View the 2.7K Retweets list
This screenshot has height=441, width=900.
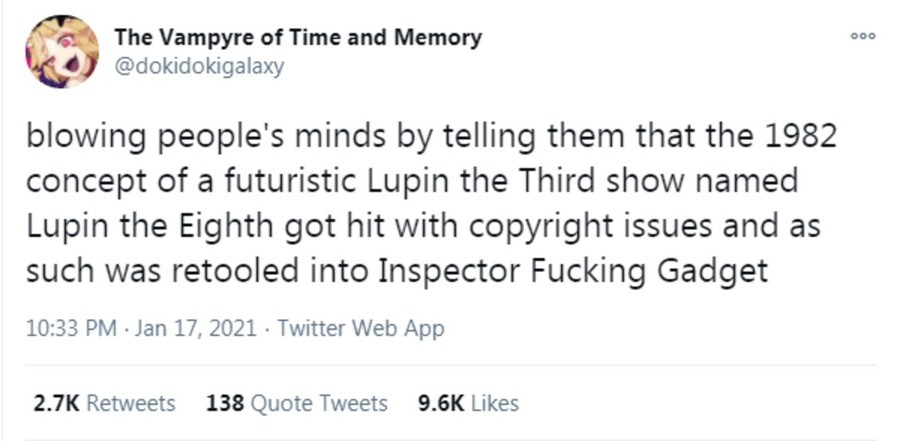[x=105, y=403]
